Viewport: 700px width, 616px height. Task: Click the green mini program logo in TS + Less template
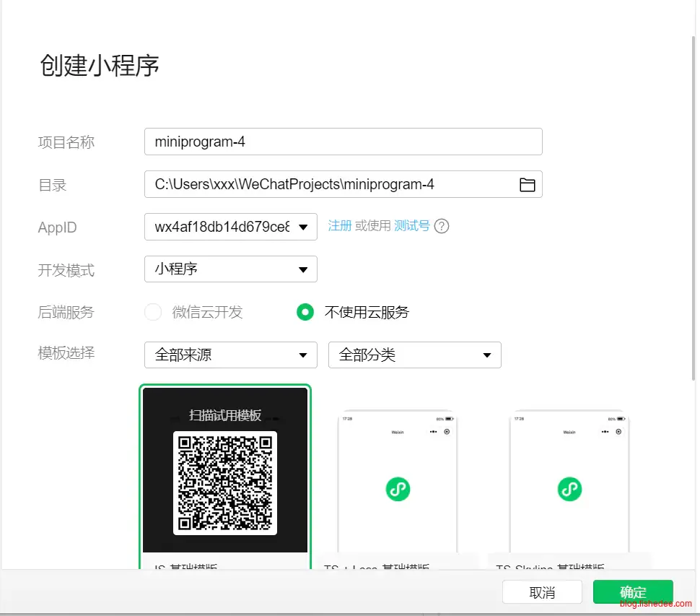(398, 489)
